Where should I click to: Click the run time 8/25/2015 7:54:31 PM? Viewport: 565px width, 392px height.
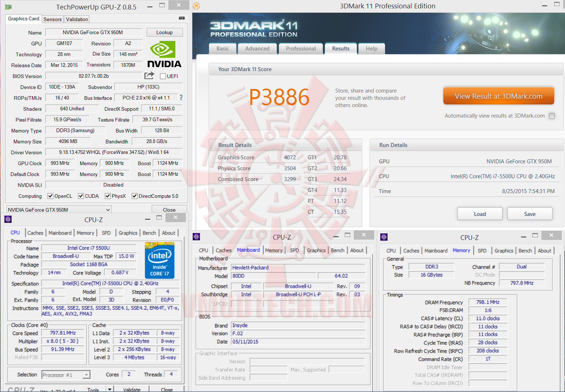click(x=528, y=191)
